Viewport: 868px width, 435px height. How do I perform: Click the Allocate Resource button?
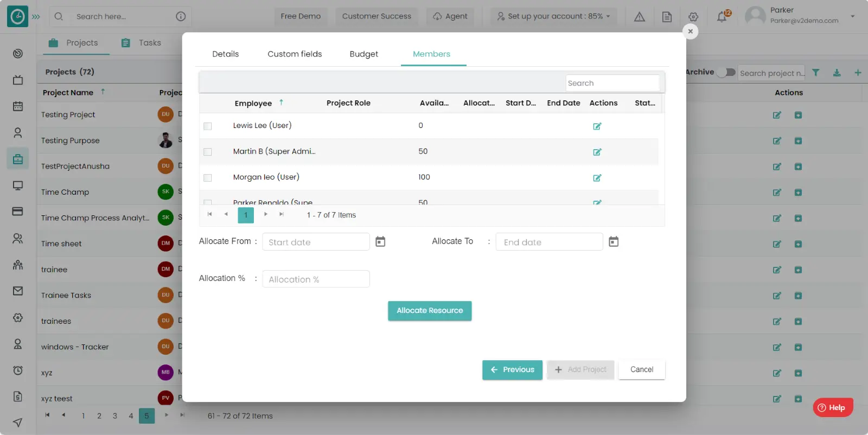(x=430, y=311)
